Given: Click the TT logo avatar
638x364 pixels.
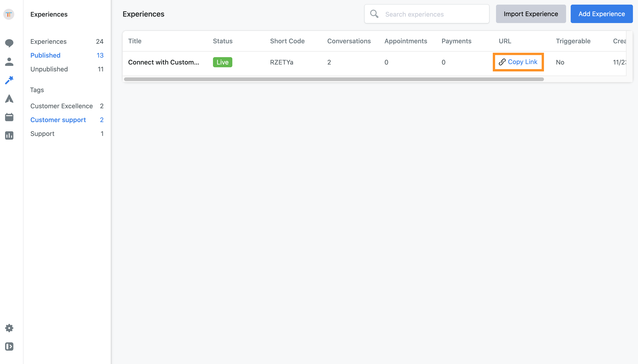Looking at the screenshot, I should [x=9, y=15].
